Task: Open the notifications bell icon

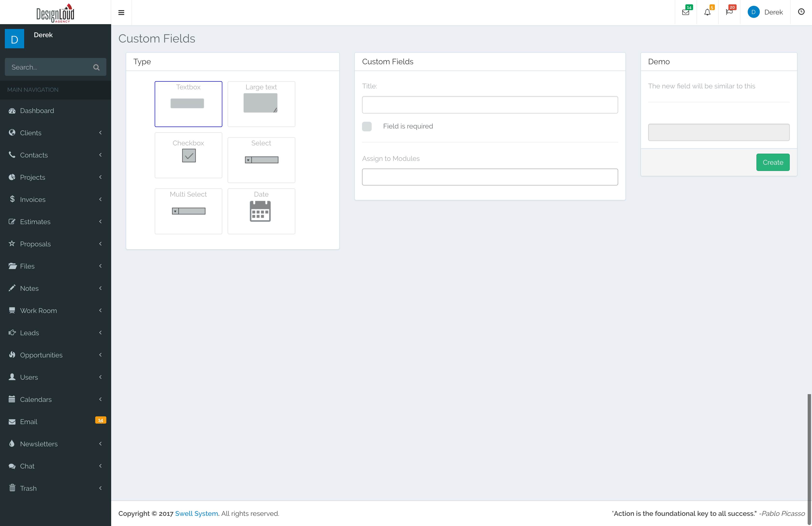Action: pos(707,12)
